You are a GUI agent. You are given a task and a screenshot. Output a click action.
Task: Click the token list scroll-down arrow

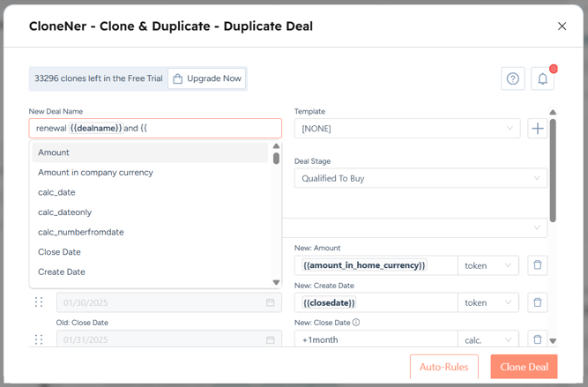coord(277,282)
